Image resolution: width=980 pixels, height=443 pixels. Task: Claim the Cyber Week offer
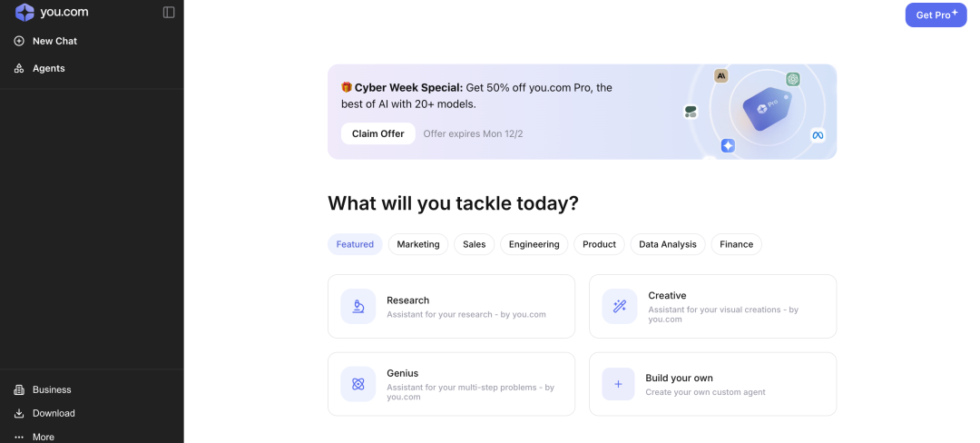377,133
